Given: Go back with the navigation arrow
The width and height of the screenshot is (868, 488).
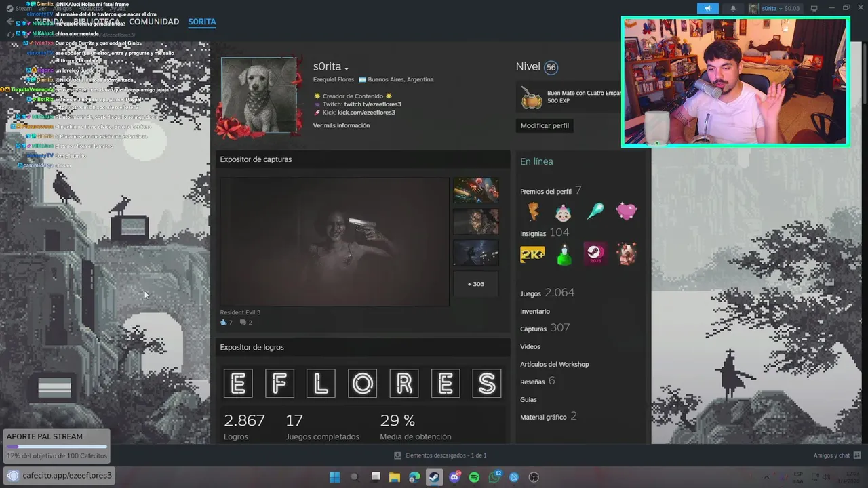Looking at the screenshot, I should tap(9, 22).
